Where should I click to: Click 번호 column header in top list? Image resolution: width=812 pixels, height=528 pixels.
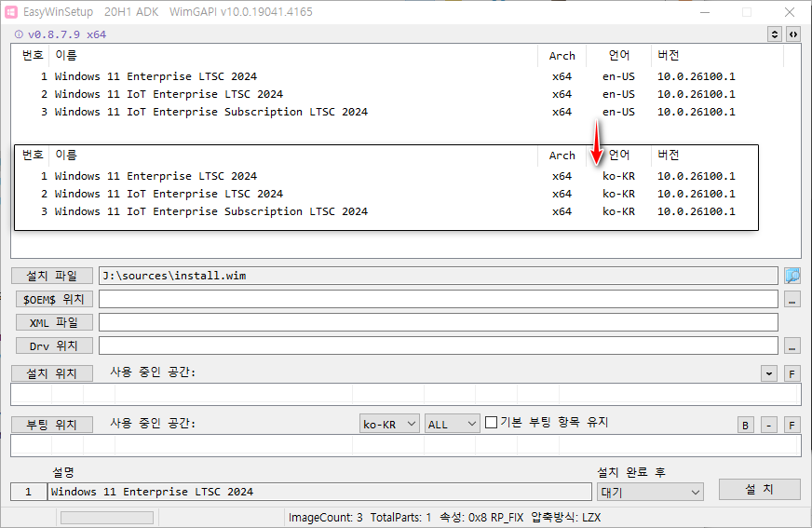click(32, 55)
